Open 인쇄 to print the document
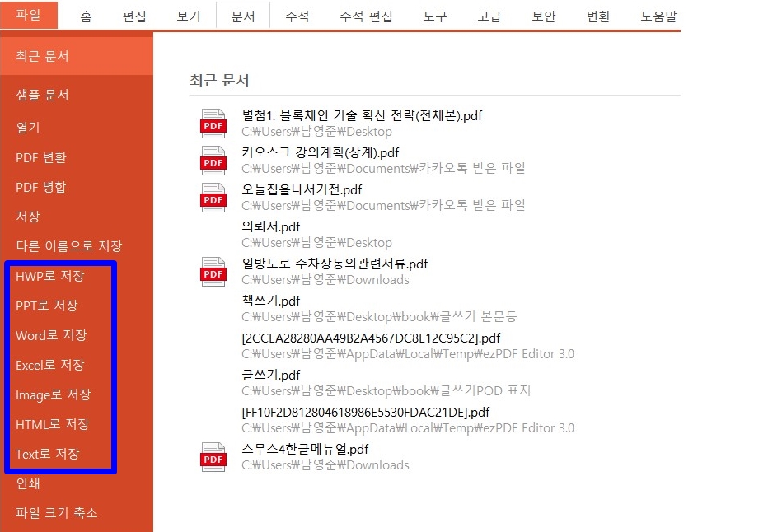 point(30,483)
